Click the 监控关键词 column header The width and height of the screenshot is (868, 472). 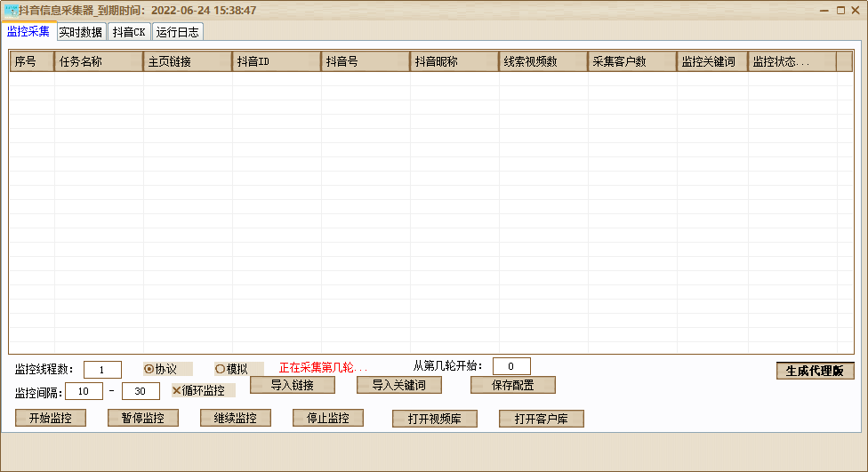tap(712, 61)
